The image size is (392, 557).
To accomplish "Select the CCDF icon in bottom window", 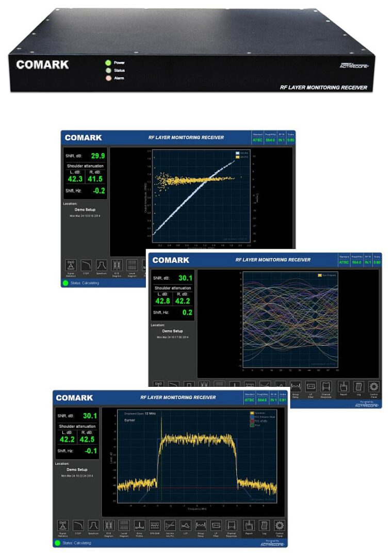I will (x=78, y=526).
